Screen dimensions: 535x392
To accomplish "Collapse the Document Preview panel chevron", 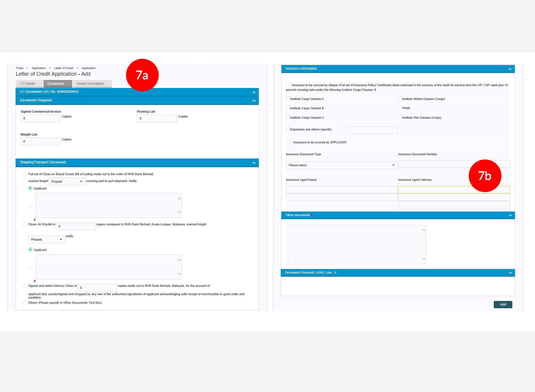I will [x=510, y=273].
